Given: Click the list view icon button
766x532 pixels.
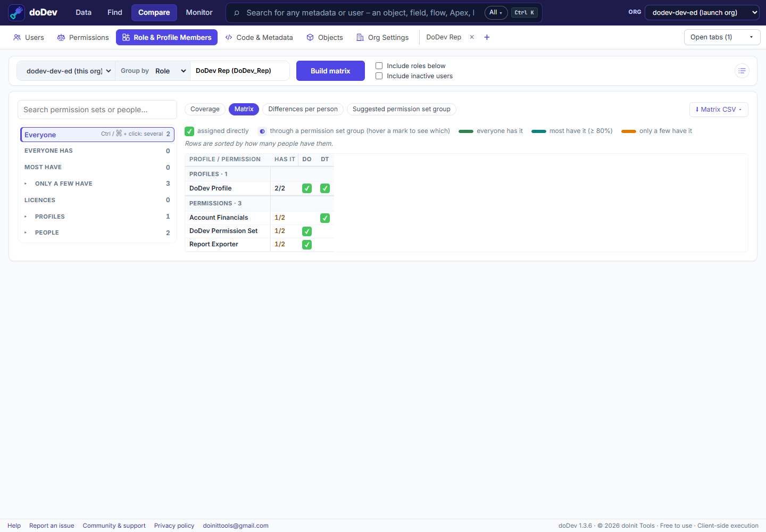Looking at the screenshot, I should [x=742, y=71].
